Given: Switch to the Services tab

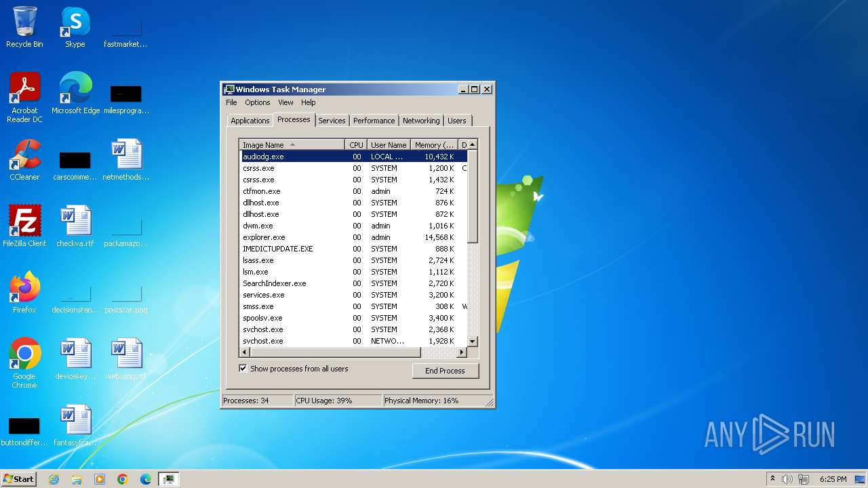Looking at the screenshot, I should pos(332,121).
